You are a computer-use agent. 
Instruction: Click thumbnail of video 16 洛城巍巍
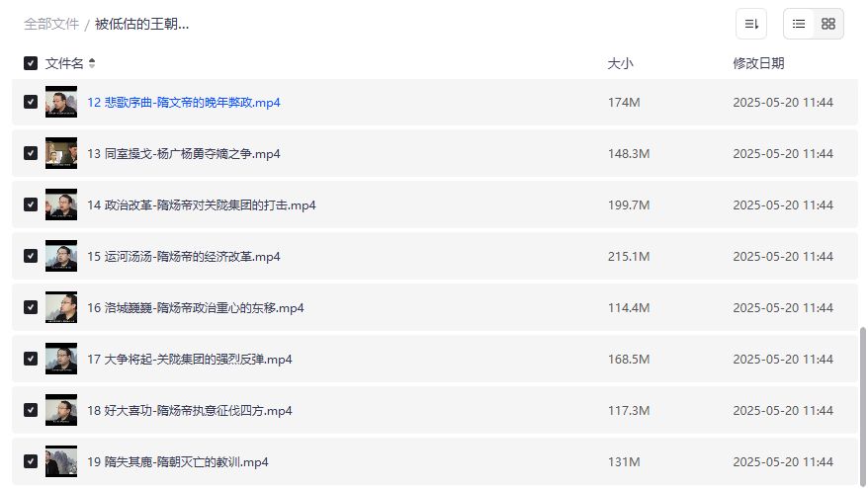[61, 307]
